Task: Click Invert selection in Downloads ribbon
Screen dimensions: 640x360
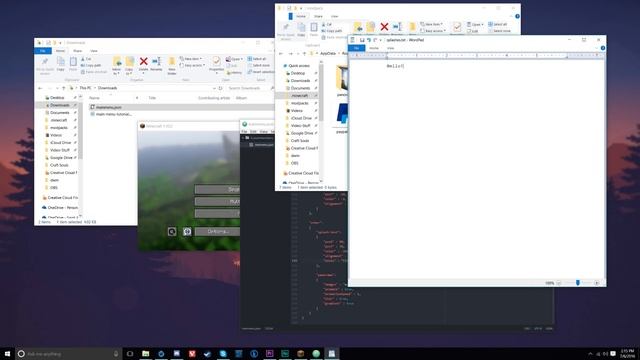Action: 261,72
